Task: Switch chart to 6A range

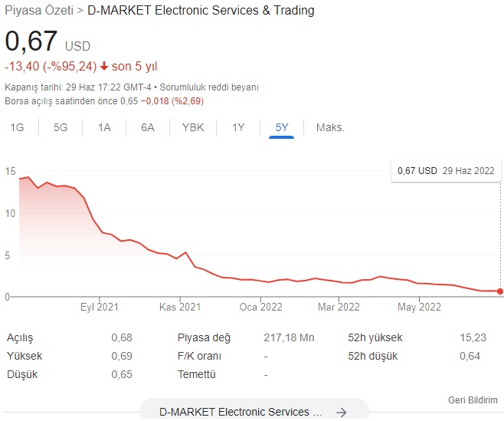Action: tap(148, 127)
